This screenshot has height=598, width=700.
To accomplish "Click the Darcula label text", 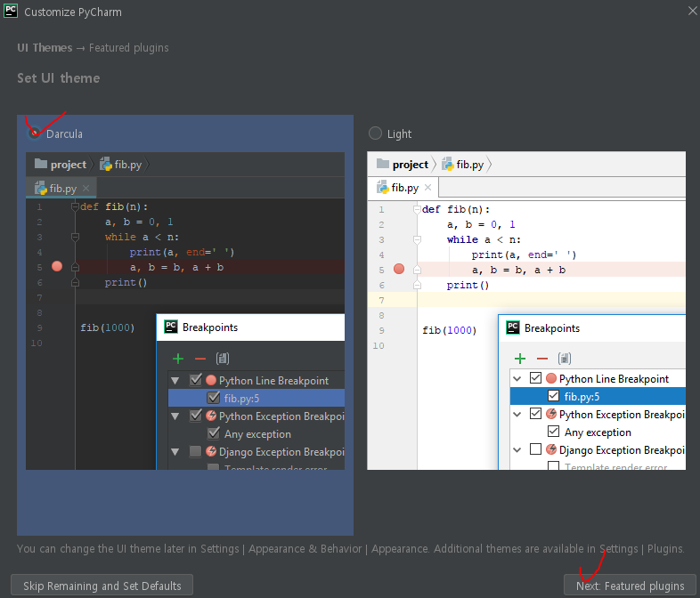I will point(64,133).
